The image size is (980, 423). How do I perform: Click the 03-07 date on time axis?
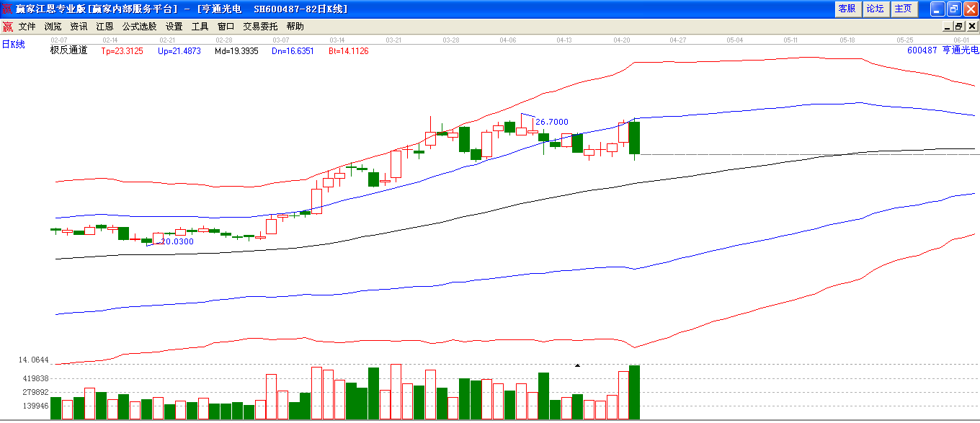point(280,40)
